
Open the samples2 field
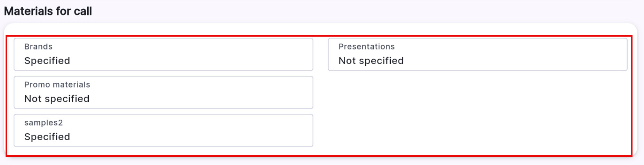point(163,130)
